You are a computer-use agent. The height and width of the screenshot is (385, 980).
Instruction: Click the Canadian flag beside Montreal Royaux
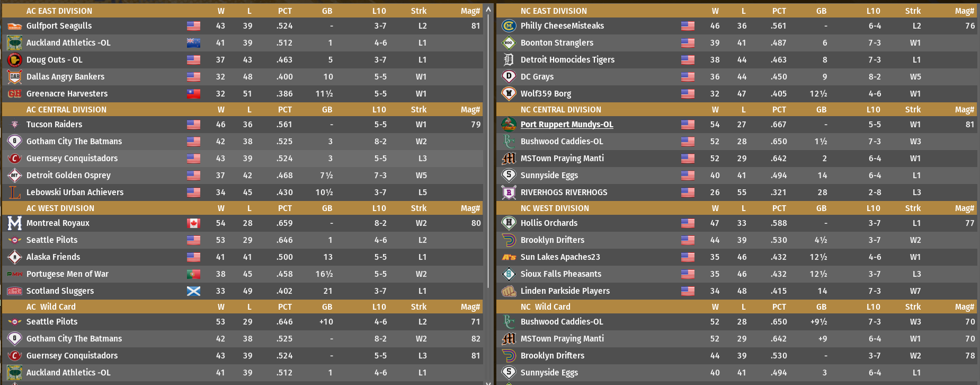pos(193,223)
